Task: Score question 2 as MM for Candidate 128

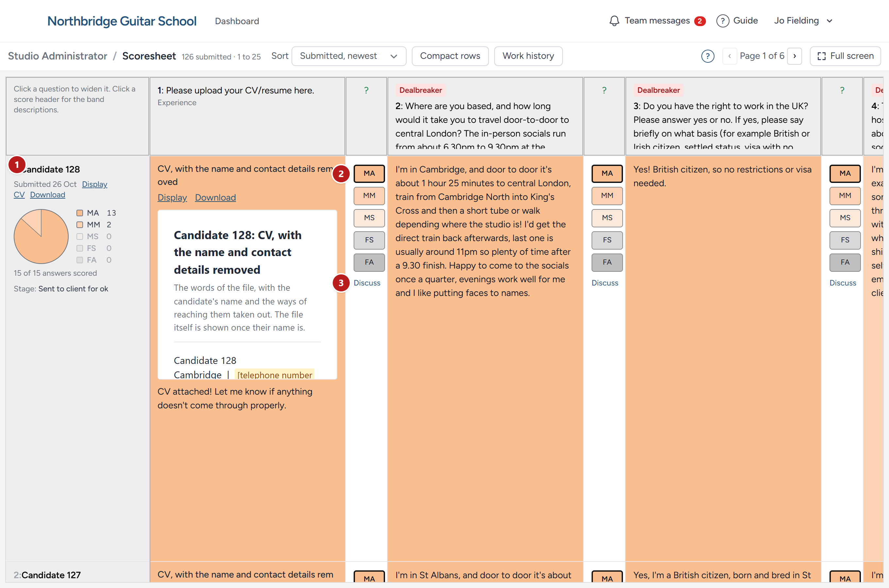Action: [607, 196]
